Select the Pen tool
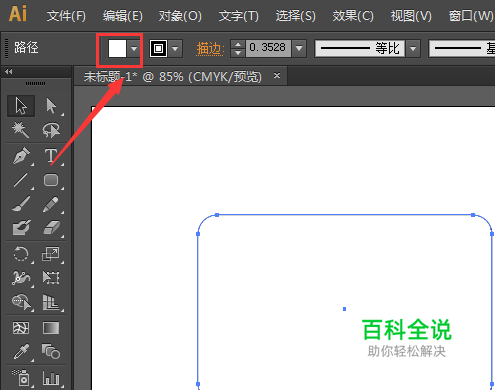This screenshot has width=495, height=390. click(x=21, y=156)
